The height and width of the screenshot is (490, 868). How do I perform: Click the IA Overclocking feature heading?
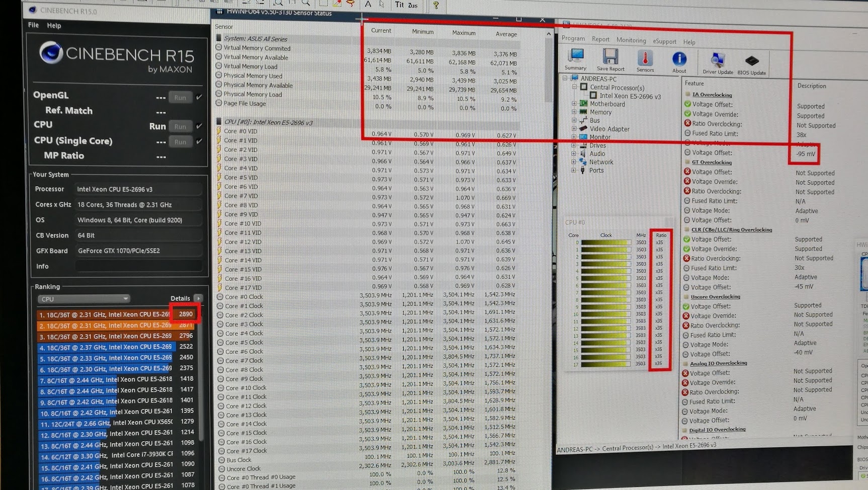[712, 95]
